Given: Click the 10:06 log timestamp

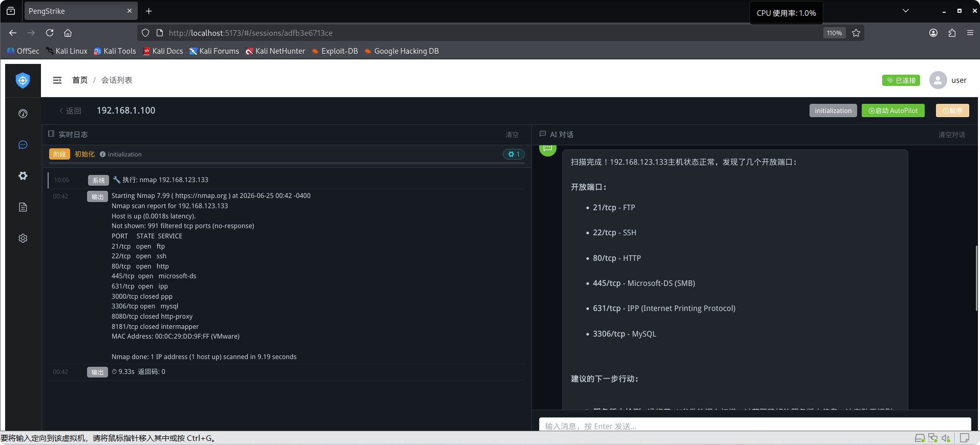Looking at the screenshot, I should coord(61,180).
